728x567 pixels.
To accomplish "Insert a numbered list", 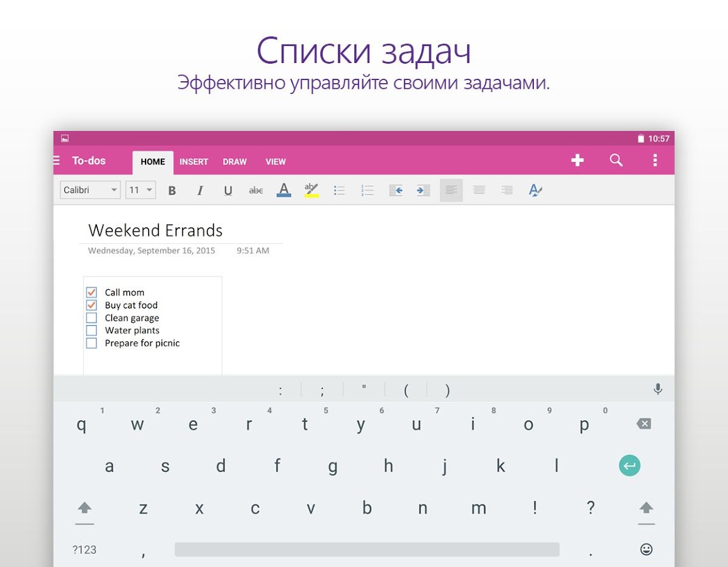I will coord(367,190).
